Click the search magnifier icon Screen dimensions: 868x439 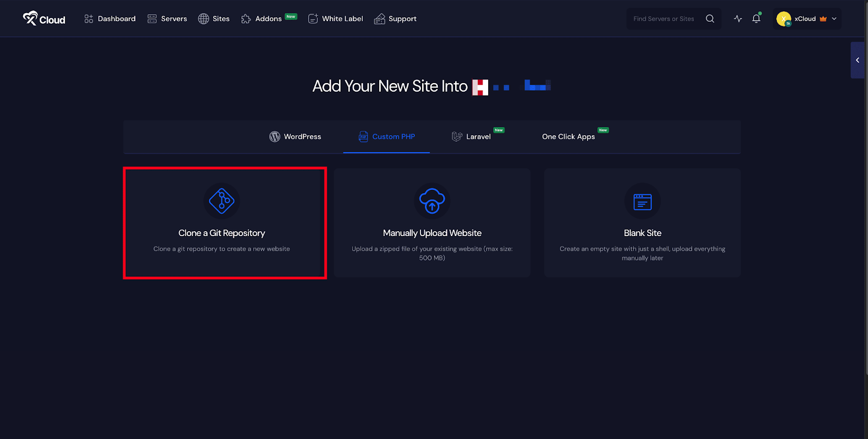click(x=710, y=18)
